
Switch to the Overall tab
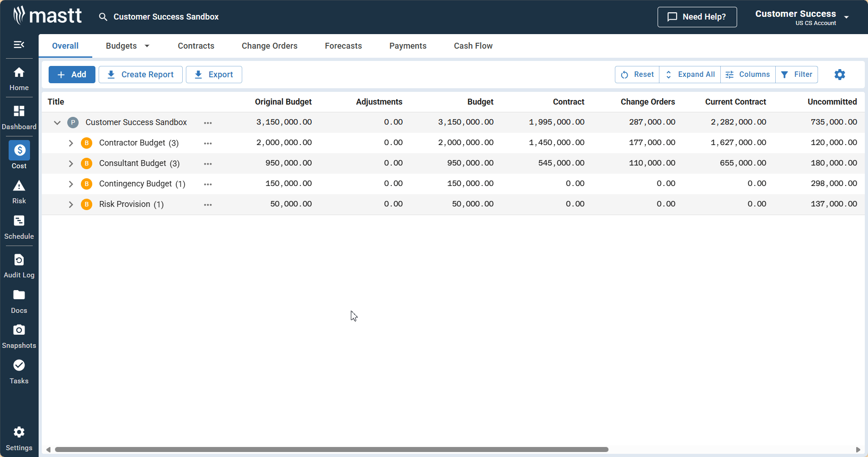point(65,46)
